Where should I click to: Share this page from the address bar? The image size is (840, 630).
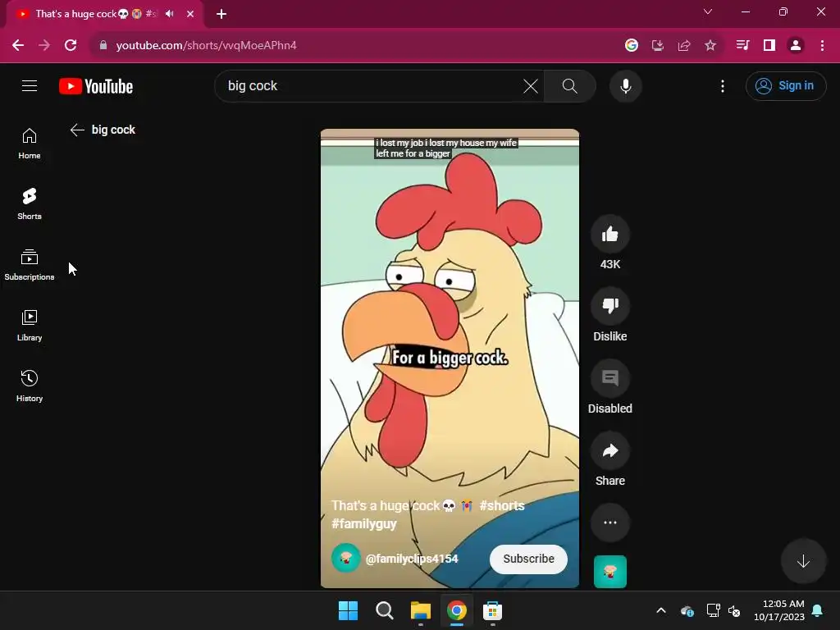click(x=684, y=45)
